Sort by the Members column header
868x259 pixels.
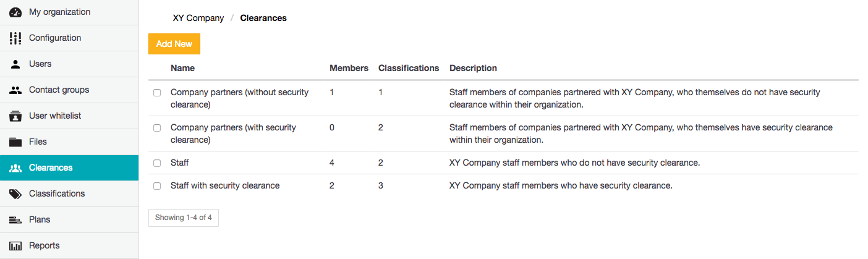coord(349,68)
